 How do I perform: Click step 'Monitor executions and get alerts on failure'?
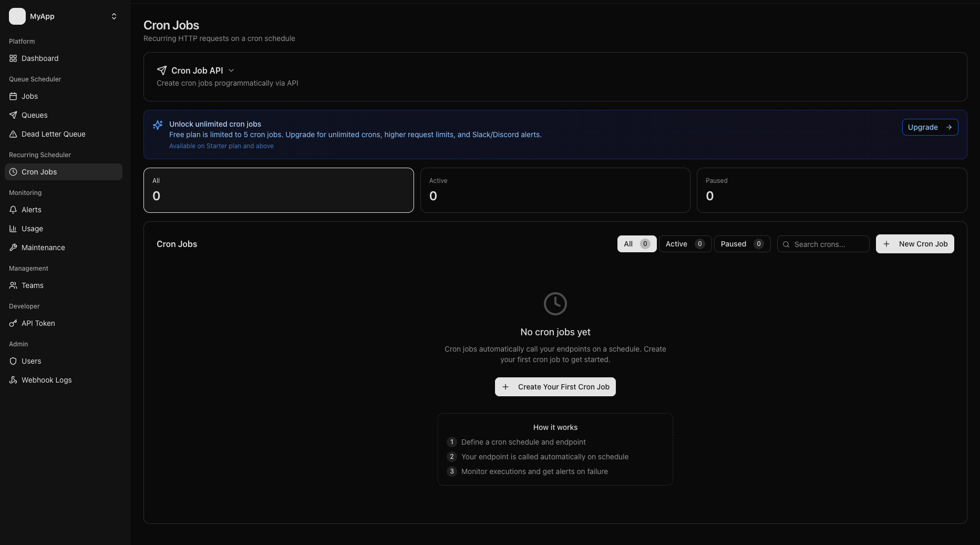[534, 471]
